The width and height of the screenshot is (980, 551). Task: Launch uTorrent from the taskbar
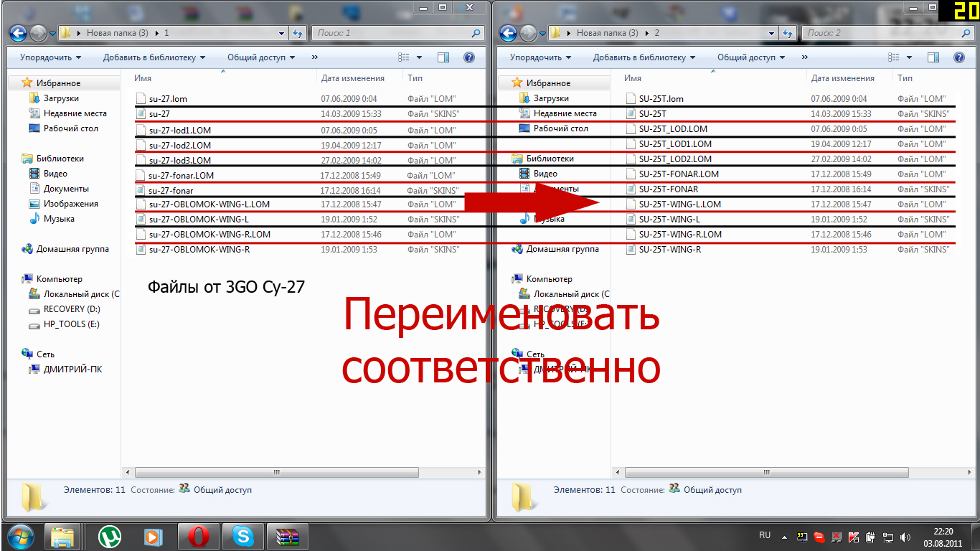[x=109, y=537]
